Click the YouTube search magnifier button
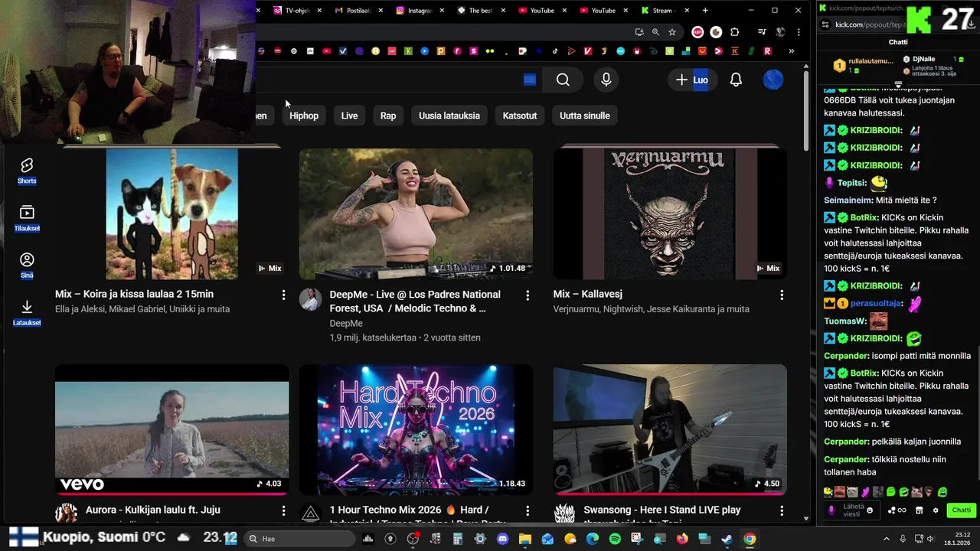980x551 pixels. [563, 80]
